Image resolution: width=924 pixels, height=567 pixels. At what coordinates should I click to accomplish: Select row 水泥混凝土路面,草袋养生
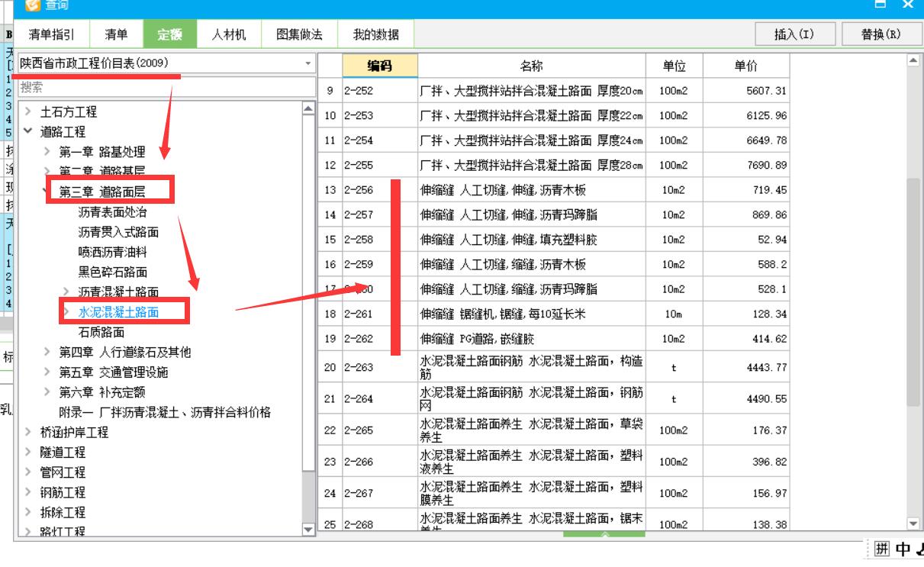click(x=531, y=430)
